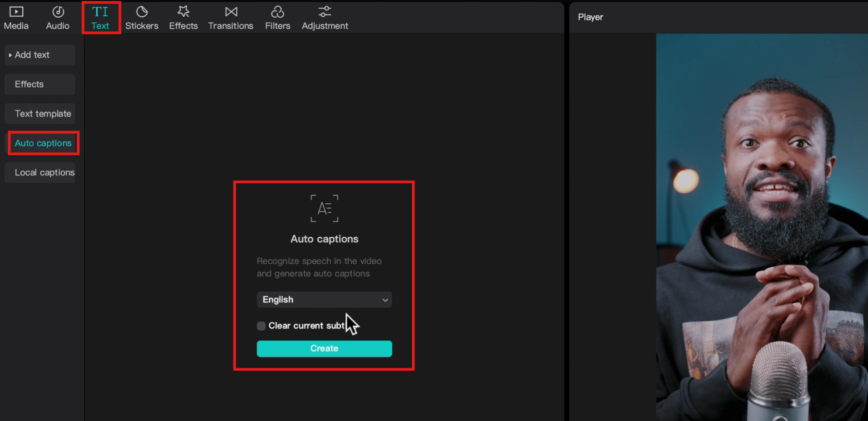
Task: Click the Player panel title
Action: pyautogui.click(x=590, y=17)
